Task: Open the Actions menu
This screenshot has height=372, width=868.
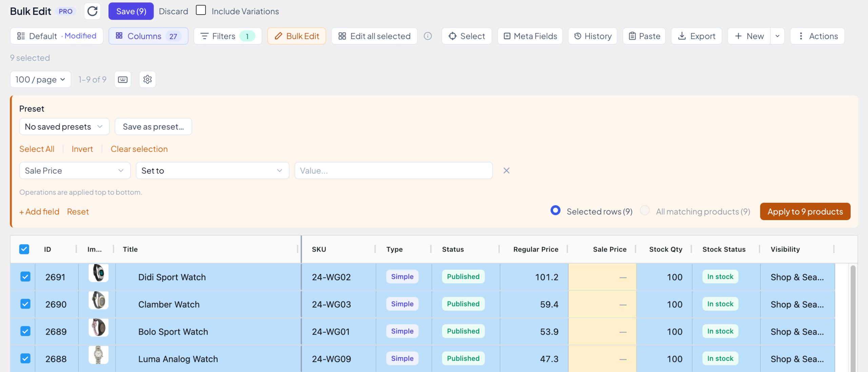Action: tap(817, 36)
